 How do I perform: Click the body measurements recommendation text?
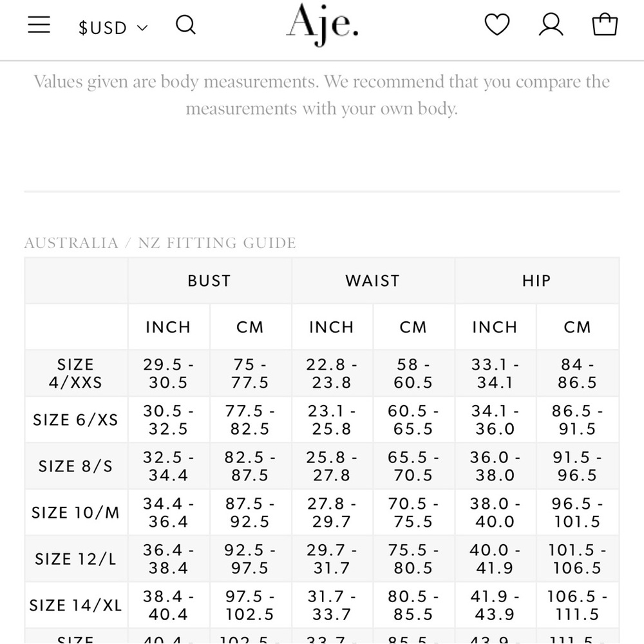[x=321, y=95]
